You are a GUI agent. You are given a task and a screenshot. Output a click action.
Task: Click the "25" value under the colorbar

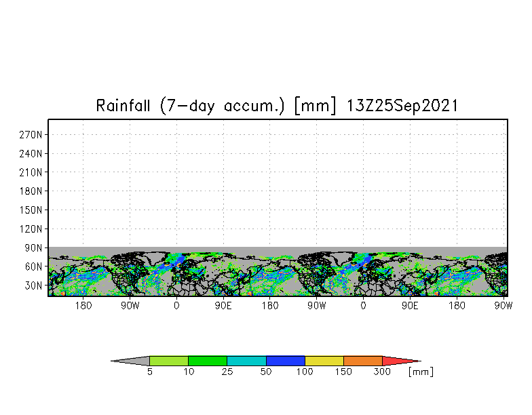pos(227,372)
